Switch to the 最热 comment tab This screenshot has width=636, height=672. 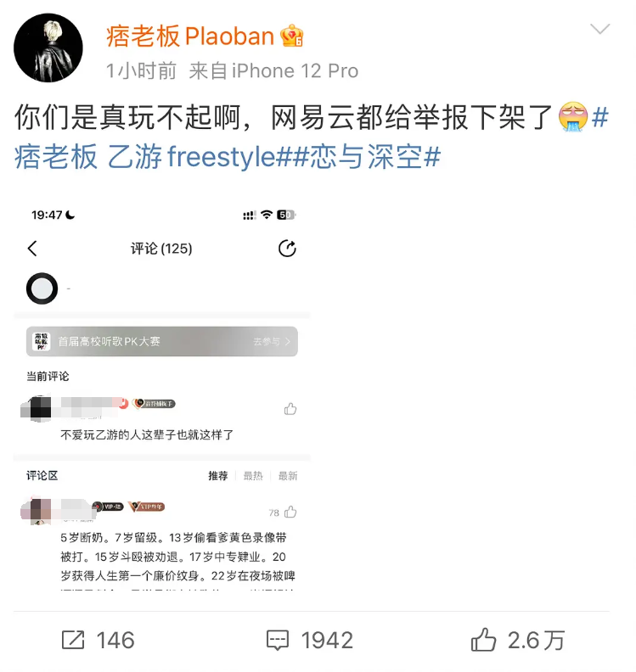click(x=253, y=476)
